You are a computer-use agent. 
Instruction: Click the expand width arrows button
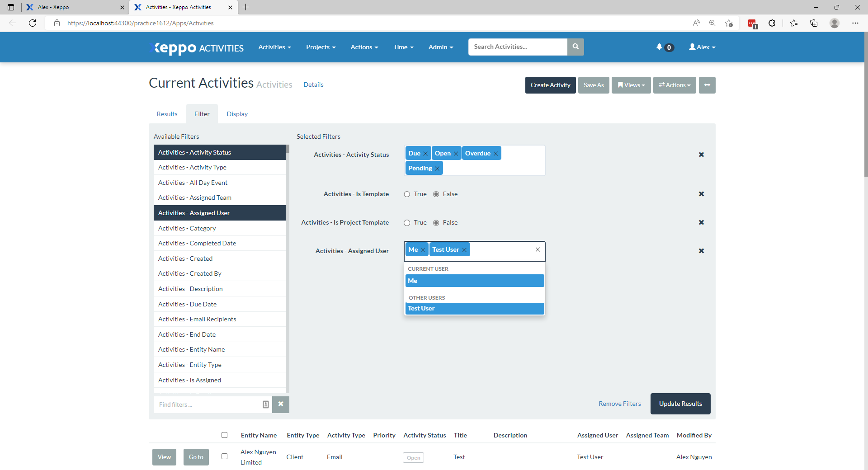coord(707,85)
